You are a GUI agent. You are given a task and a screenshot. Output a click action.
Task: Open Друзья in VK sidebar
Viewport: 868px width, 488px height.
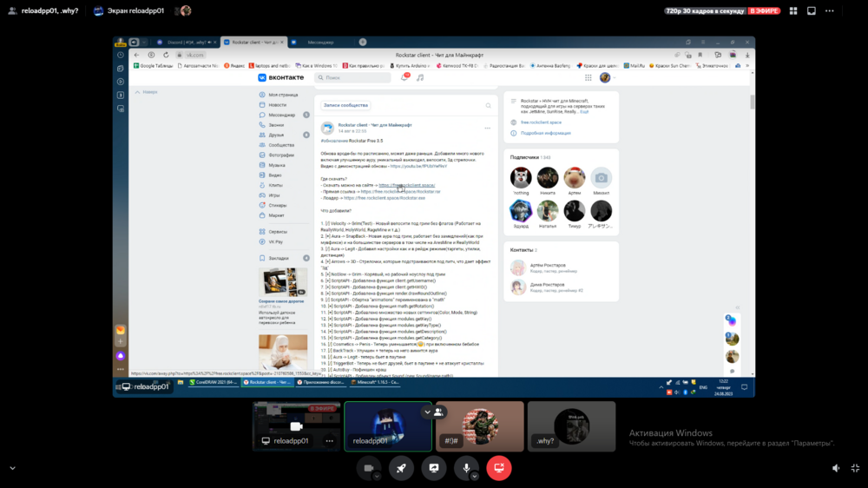[276, 135]
